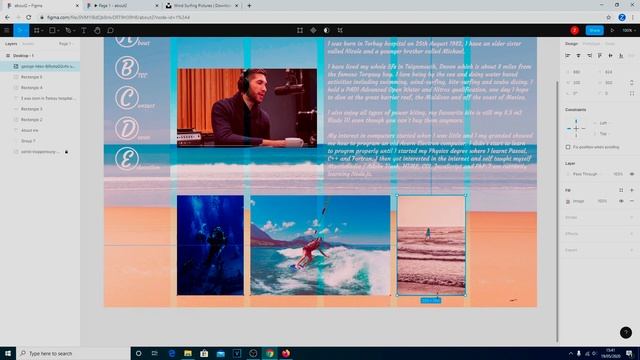Switch to Wind Surfing Pictures browser tab
This screenshot has width=640, height=360.
(202, 6)
